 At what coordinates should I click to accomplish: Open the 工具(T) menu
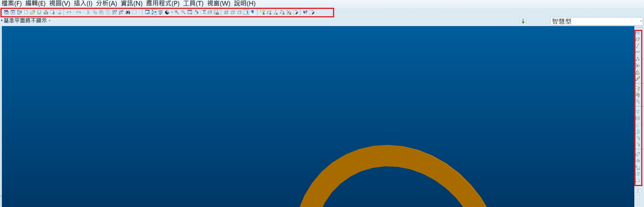(193, 4)
